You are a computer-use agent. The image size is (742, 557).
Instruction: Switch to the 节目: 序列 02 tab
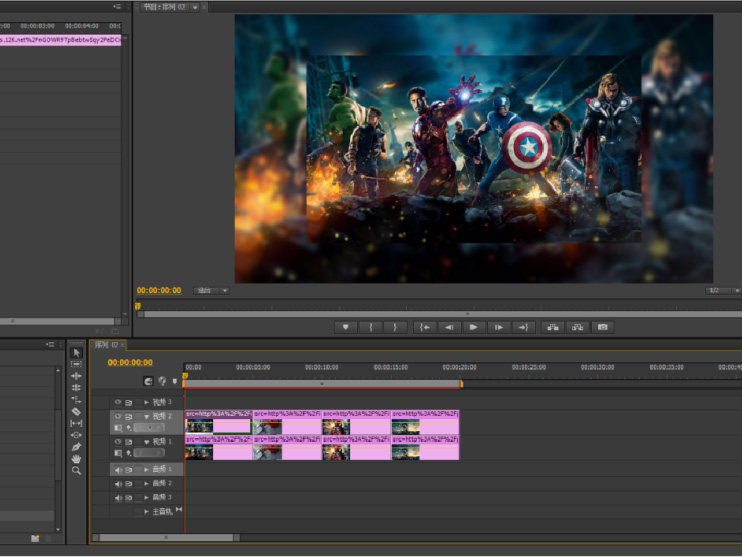click(165, 7)
